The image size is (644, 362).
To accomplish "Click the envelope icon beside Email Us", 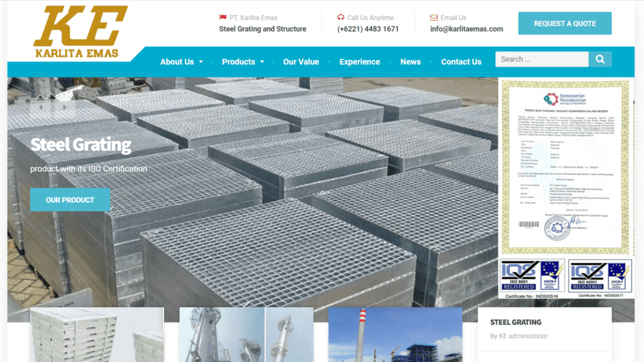I will click(x=434, y=18).
